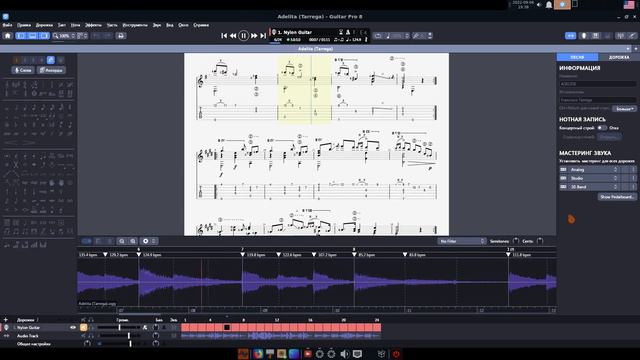
Task: Zoom in the audio waveform view
Action: click(x=133, y=241)
